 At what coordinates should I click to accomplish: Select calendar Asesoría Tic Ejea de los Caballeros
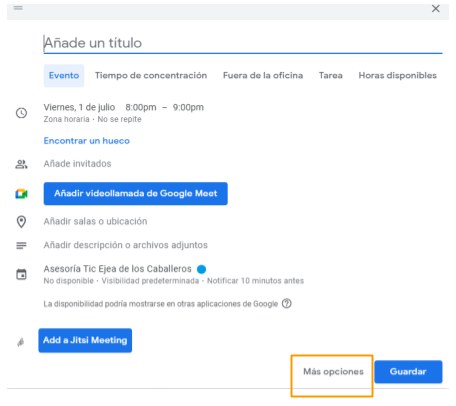[118, 269]
